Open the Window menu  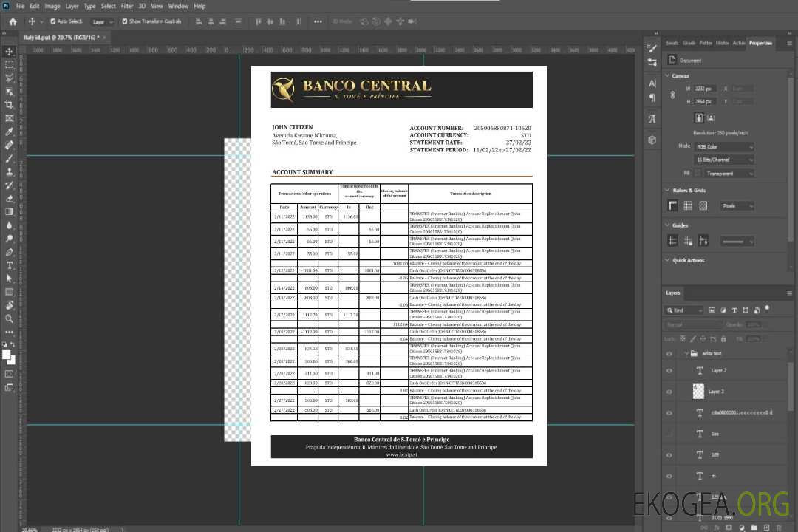pos(178,6)
